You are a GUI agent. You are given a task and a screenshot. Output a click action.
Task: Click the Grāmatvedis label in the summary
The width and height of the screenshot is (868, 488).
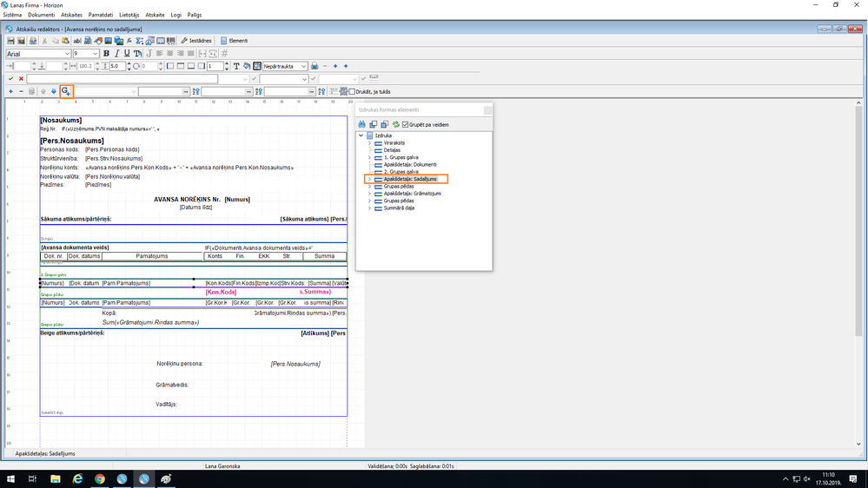[172, 385]
